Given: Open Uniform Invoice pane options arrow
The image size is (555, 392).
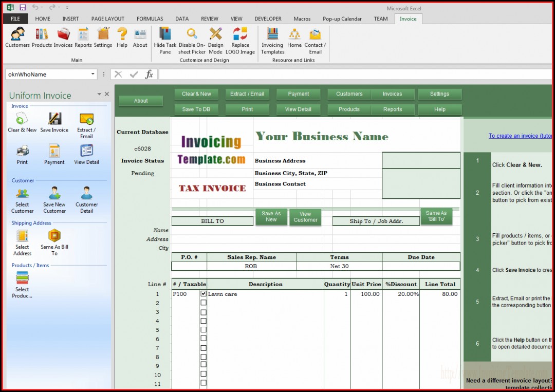Looking at the screenshot, I should (x=99, y=95).
